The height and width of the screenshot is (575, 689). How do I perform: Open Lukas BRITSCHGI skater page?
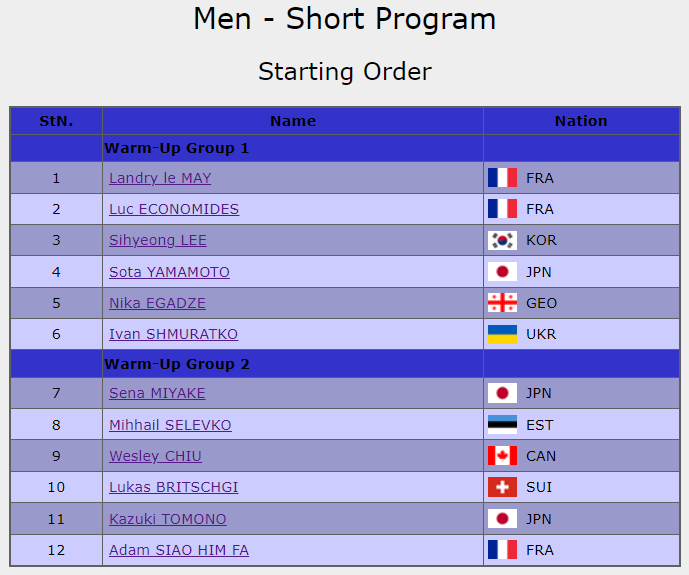[x=173, y=487]
